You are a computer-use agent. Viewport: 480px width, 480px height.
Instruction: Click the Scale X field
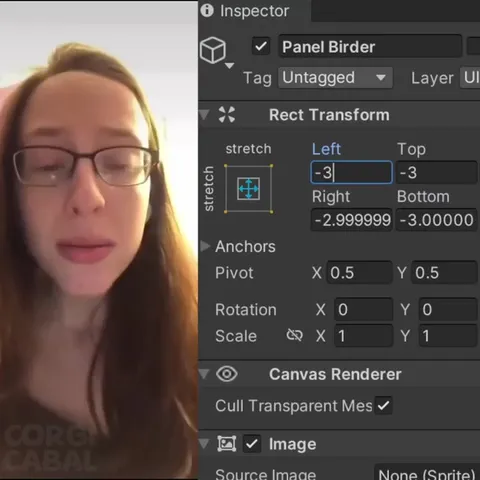pos(363,336)
